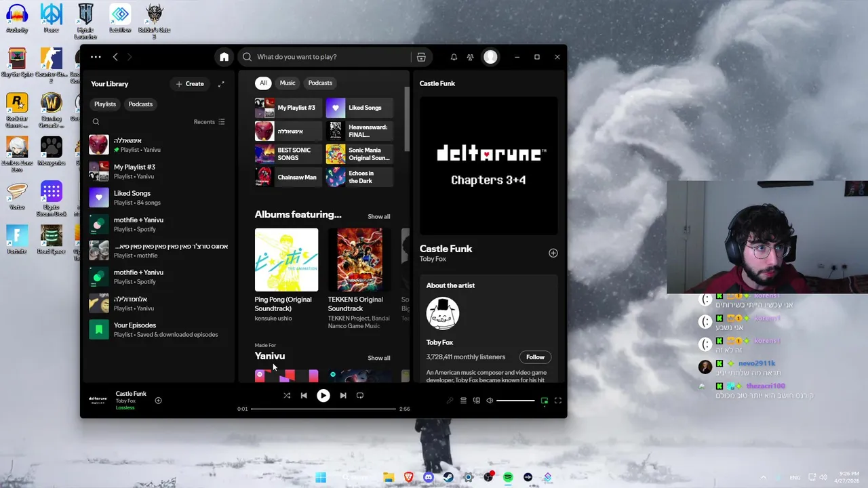Open Echoes in the Dark tile

coord(359,178)
